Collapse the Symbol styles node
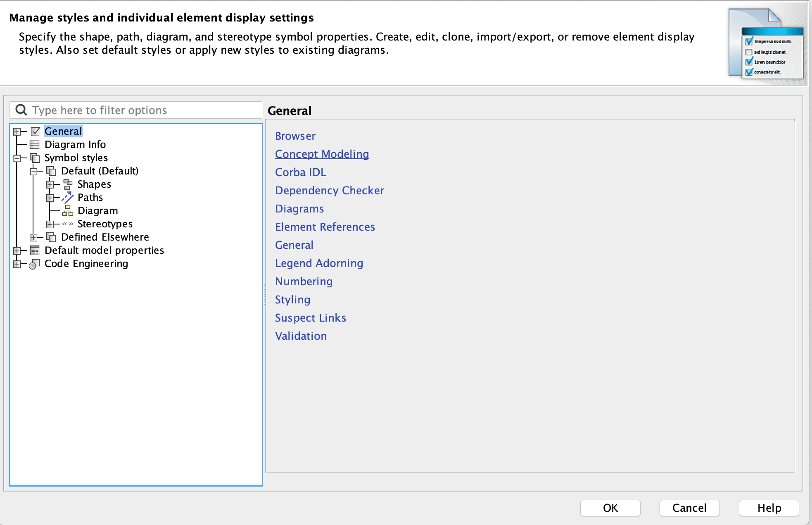The height and width of the screenshot is (525, 812). (x=17, y=158)
